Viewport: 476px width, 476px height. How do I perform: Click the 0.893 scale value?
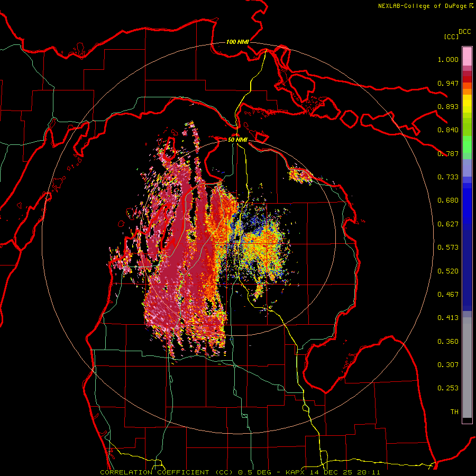[x=448, y=106]
